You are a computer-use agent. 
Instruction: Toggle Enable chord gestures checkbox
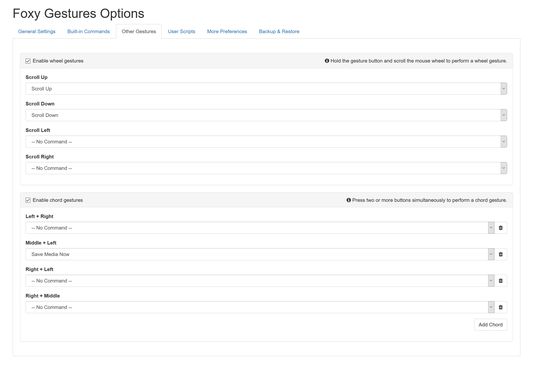pos(28,200)
